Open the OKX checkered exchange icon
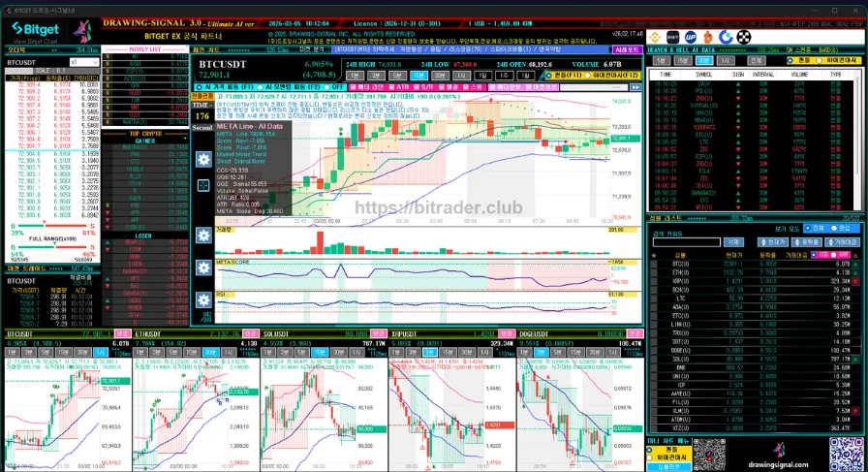This screenshot has height=472, width=868. point(743,37)
